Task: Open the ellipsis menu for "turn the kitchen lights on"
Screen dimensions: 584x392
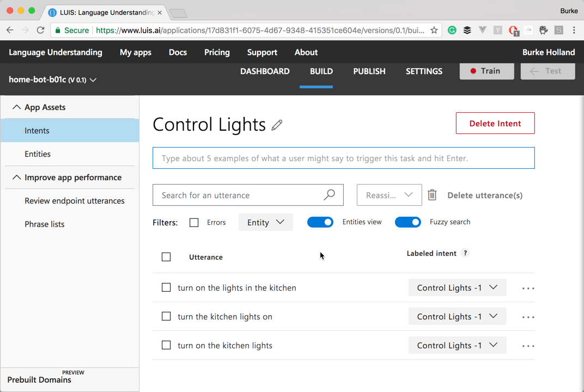Action: (528, 317)
